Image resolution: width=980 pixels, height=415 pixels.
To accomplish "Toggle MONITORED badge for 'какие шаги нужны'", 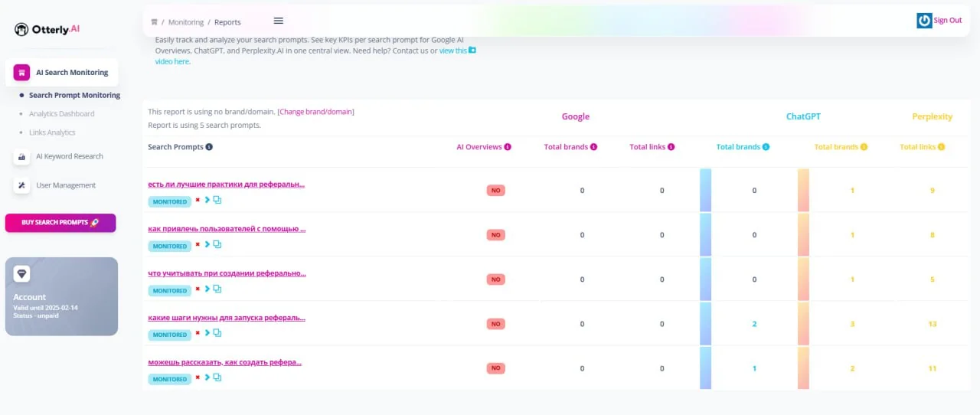I will (170, 335).
